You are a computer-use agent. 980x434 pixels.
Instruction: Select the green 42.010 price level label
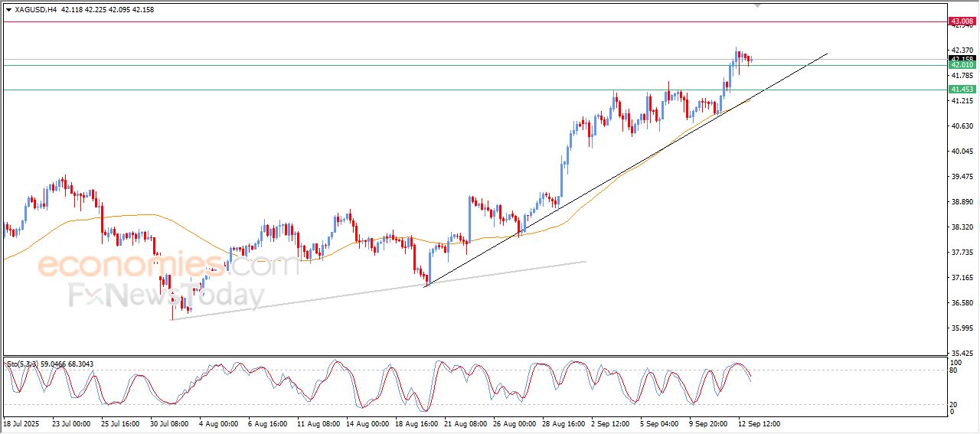coord(962,65)
